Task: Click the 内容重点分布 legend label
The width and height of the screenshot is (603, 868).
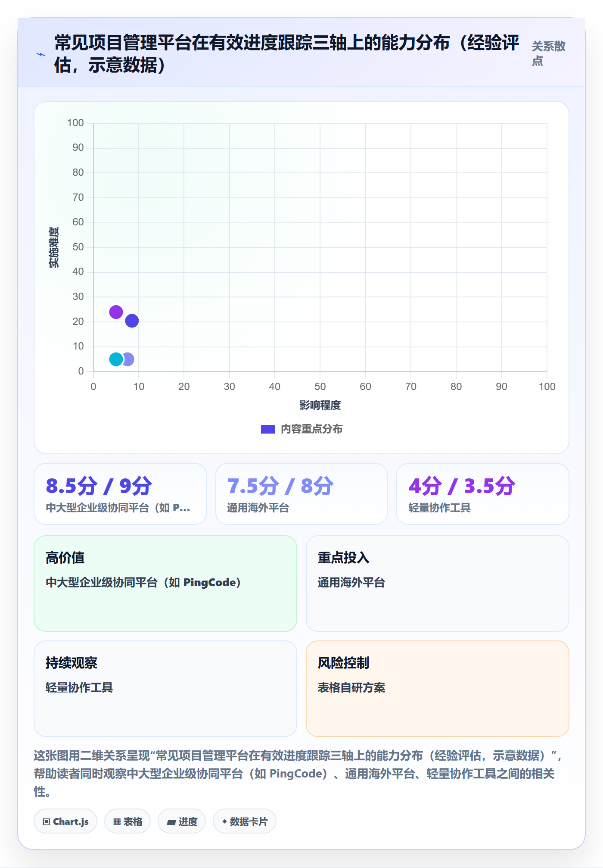Action: pos(311,429)
